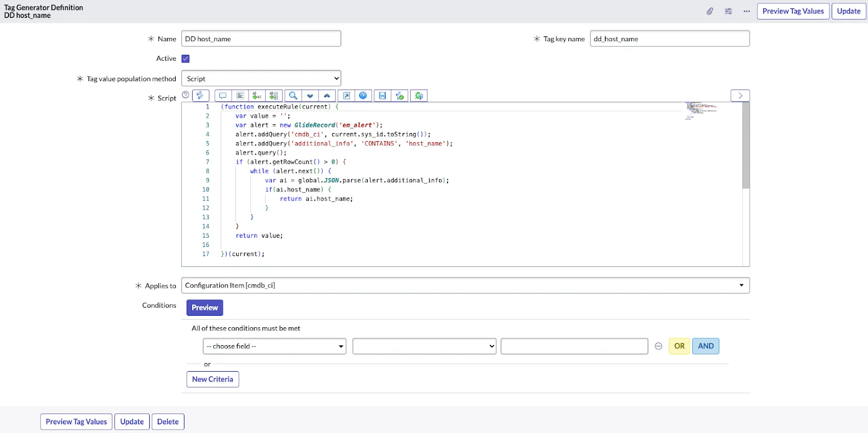Click the Preview conditions button
This screenshot has width=868, height=433.
(205, 308)
